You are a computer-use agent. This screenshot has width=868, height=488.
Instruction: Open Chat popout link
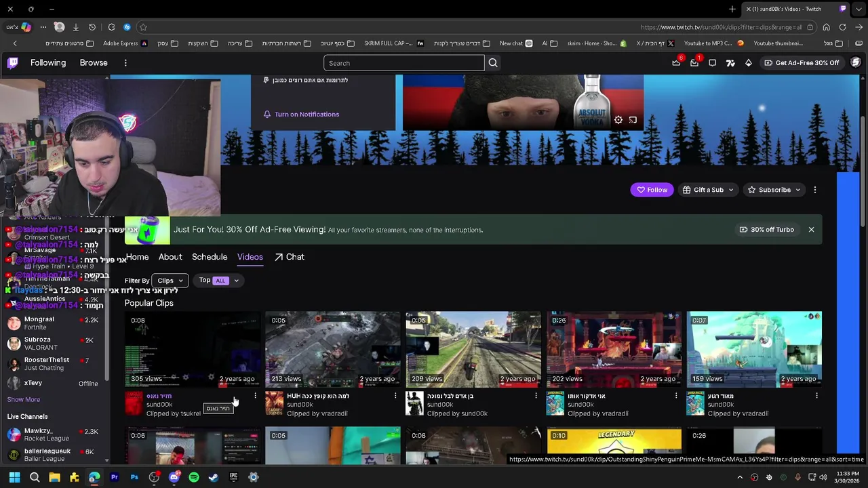(x=290, y=257)
